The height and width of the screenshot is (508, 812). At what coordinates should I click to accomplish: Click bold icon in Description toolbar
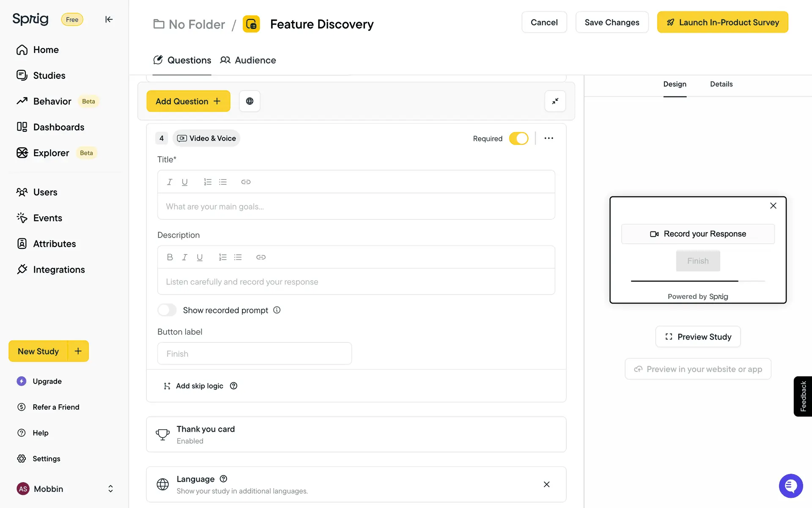(170, 257)
